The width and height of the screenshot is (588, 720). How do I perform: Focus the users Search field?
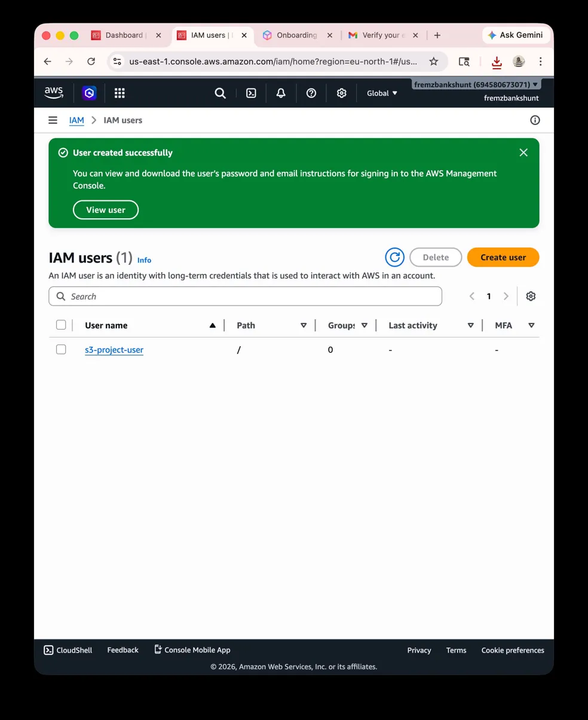(246, 296)
